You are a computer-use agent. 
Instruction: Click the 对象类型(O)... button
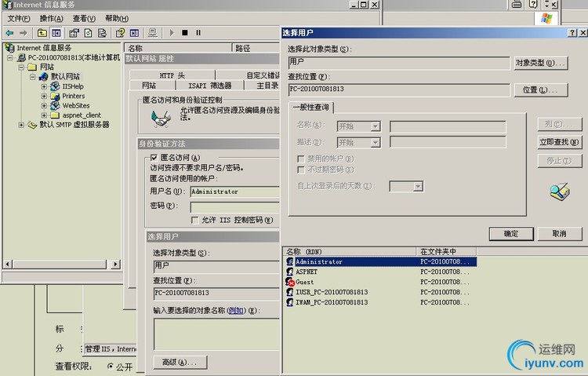point(541,63)
